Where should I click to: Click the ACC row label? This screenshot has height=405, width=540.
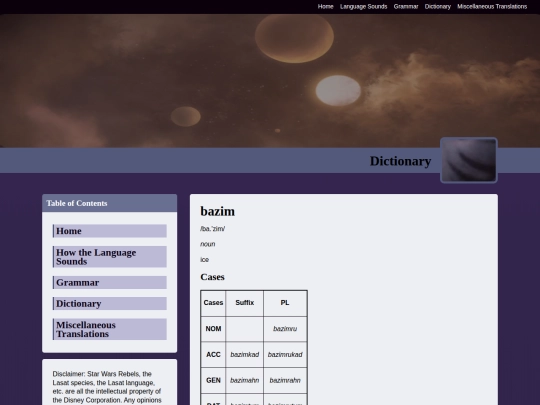click(x=213, y=355)
